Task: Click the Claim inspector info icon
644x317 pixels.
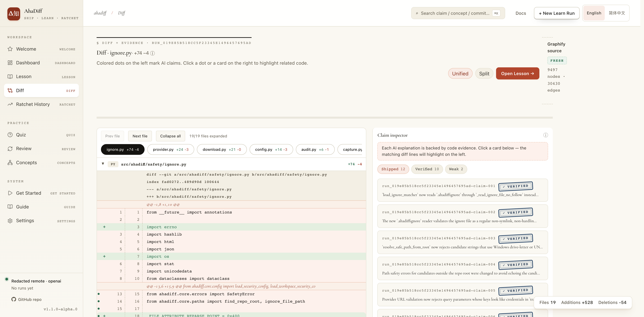Action: [x=546, y=135]
